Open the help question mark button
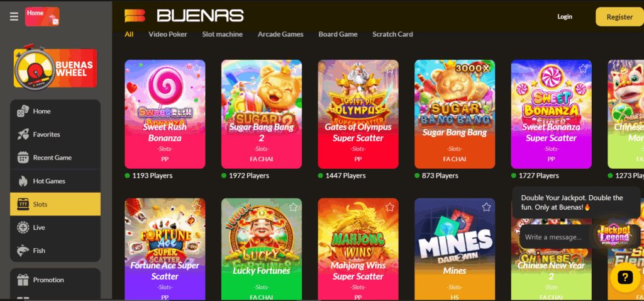The height and width of the screenshot is (301, 644). tap(625, 278)
